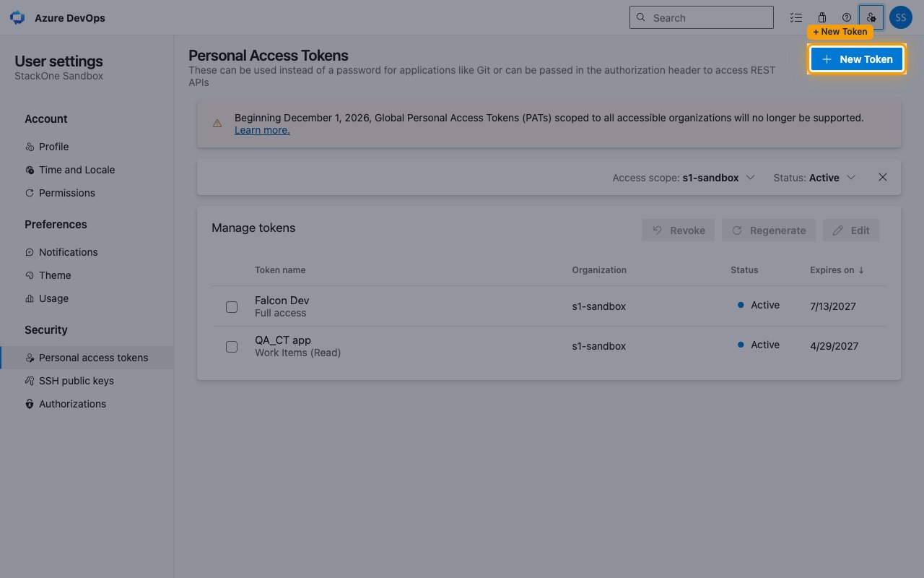Click the Active status of Falcon Dev

point(759,305)
